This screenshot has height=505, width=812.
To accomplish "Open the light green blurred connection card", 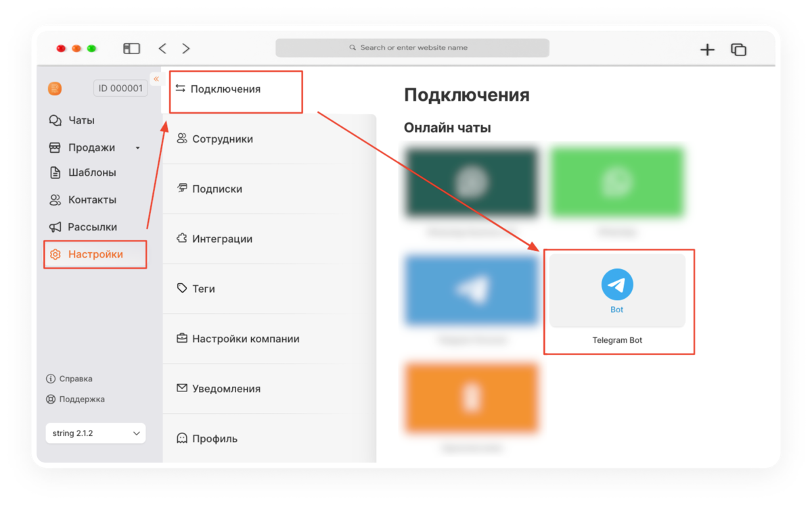I will (x=617, y=183).
